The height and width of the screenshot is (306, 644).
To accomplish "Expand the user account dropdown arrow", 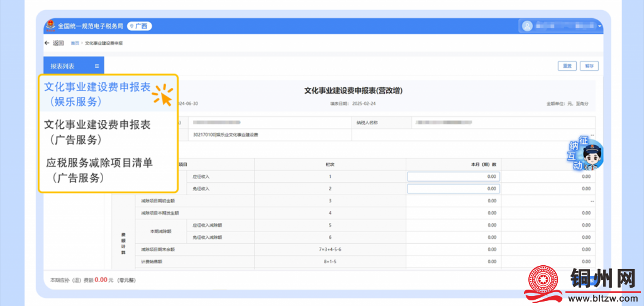I will tap(600, 26).
